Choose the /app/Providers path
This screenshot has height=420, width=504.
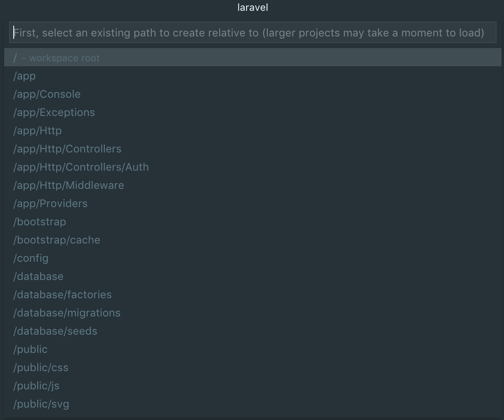[x=51, y=204]
